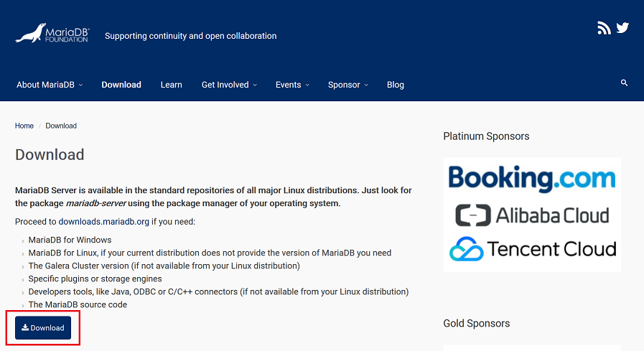644x351 pixels.
Task: Click the 'Gold Sponsors' heading
Action: (x=477, y=324)
